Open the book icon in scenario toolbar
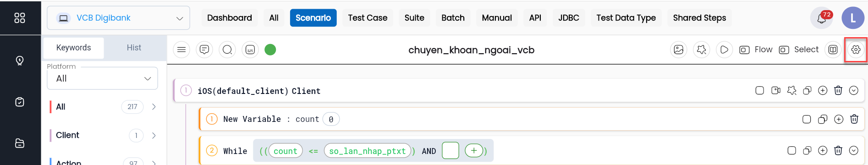This screenshot has height=165, width=868. (x=833, y=49)
